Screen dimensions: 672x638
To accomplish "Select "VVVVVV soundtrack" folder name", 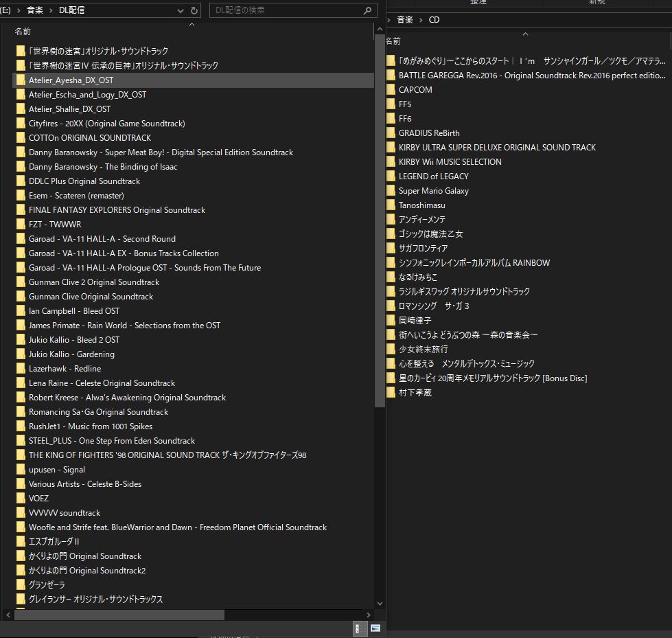I will [x=65, y=513].
